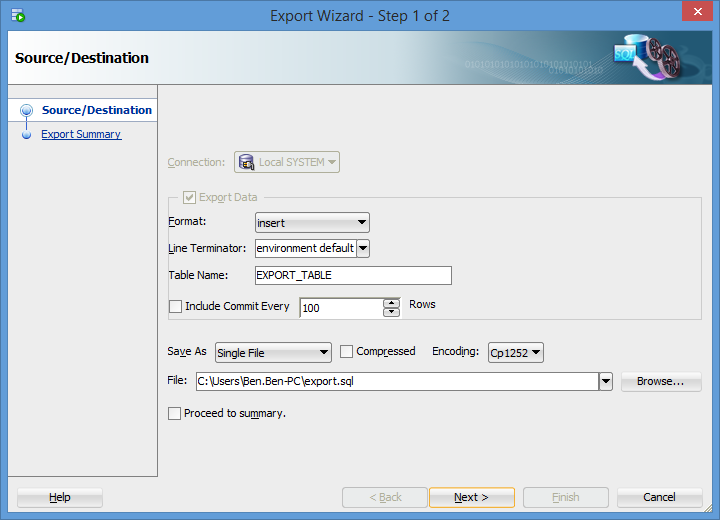Click the Source/Destination step bullet icon

point(27,111)
